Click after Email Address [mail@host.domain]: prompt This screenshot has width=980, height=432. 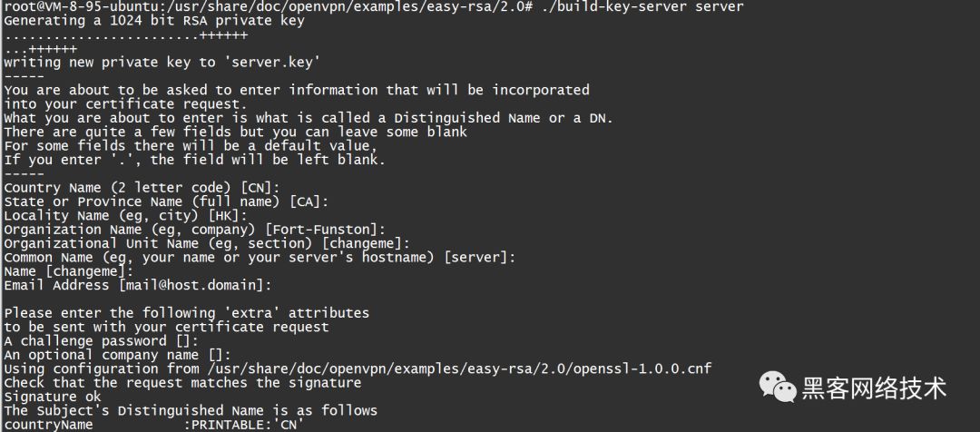pyautogui.click(x=277, y=285)
